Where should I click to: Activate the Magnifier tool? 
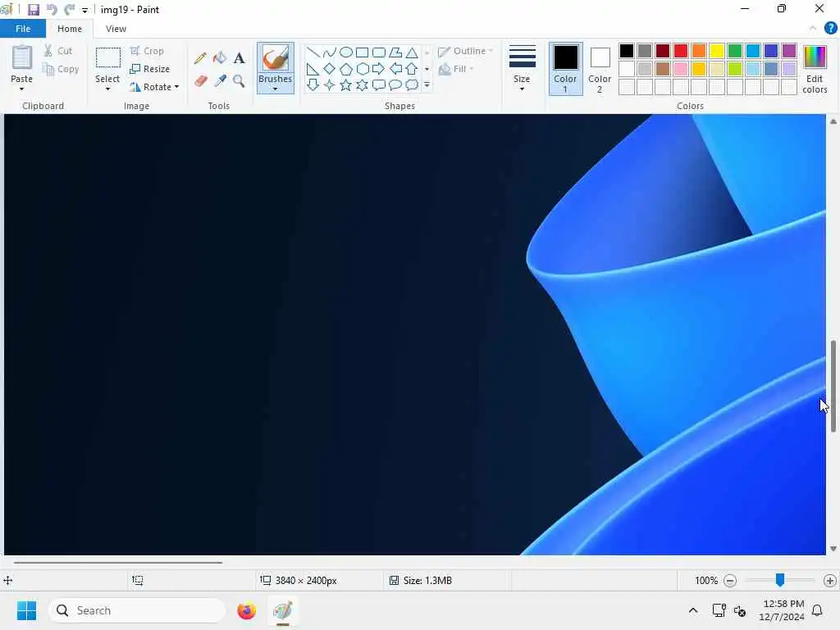239,81
